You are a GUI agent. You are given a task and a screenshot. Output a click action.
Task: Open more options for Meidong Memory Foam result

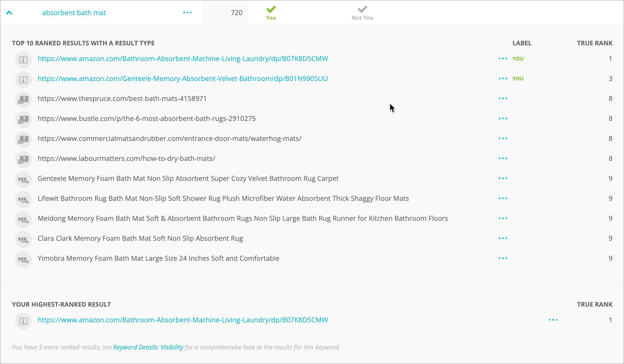click(x=503, y=218)
